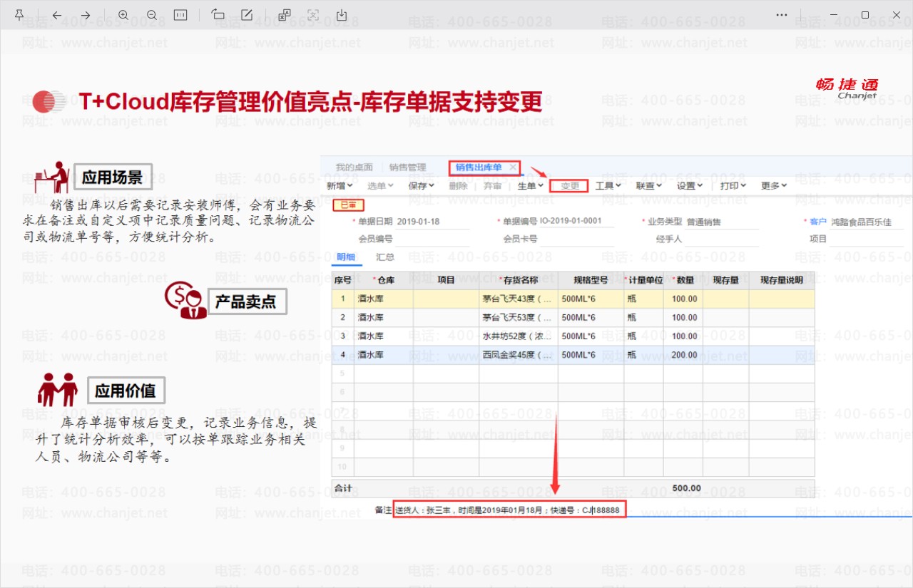This screenshot has width=913, height=588.
Task: Click the 业务类型 field
Action: click(721, 222)
